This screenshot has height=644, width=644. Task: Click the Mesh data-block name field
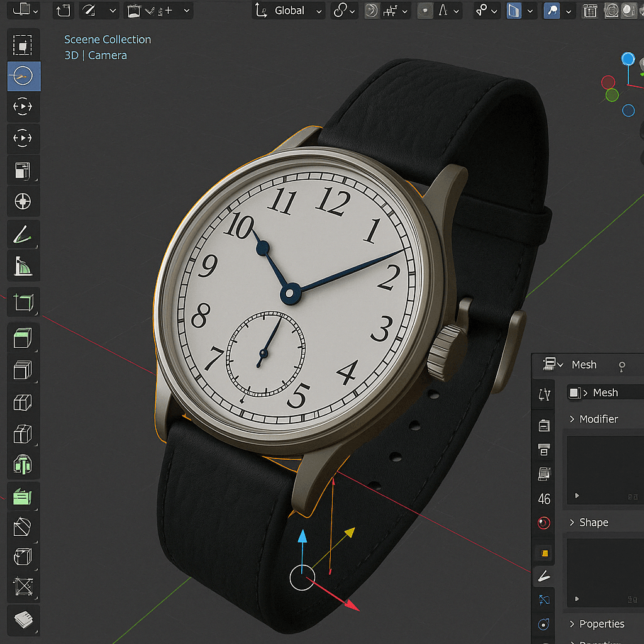point(605,392)
